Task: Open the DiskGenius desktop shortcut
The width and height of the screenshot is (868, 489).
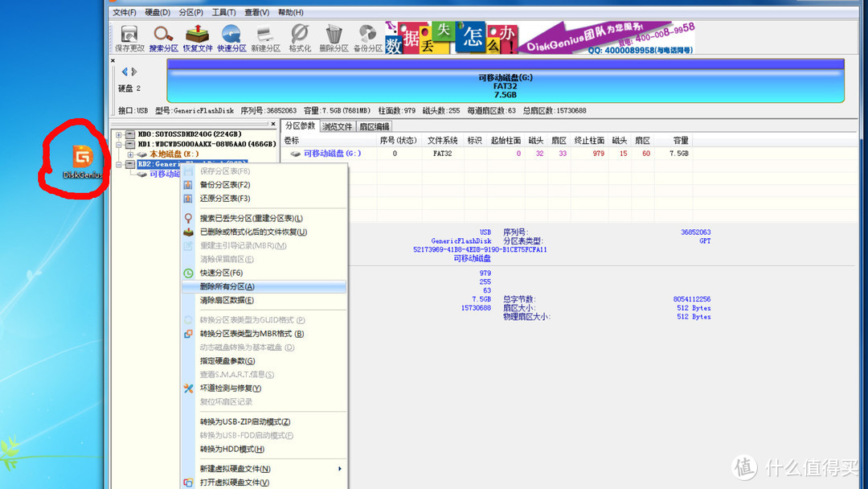Action: [83, 159]
